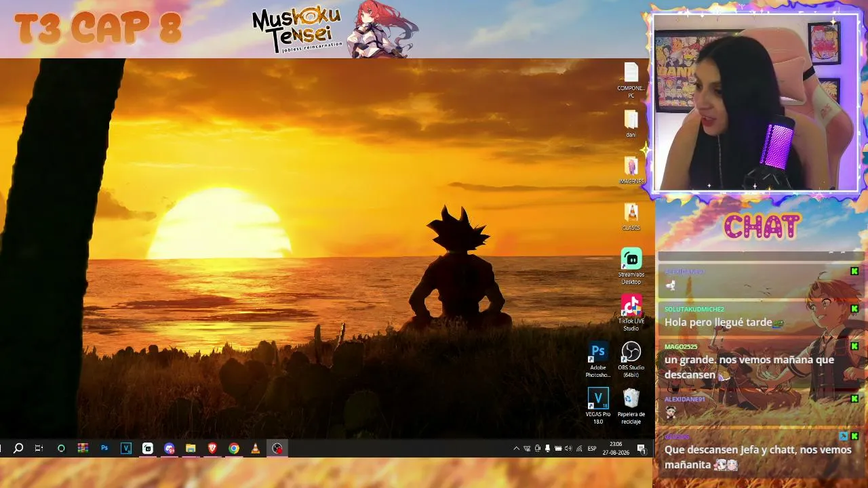Image resolution: width=868 pixels, height=488 pixels.
Task: Change the ESP input language
Action: pyautogui.click(x=592, y=448)
